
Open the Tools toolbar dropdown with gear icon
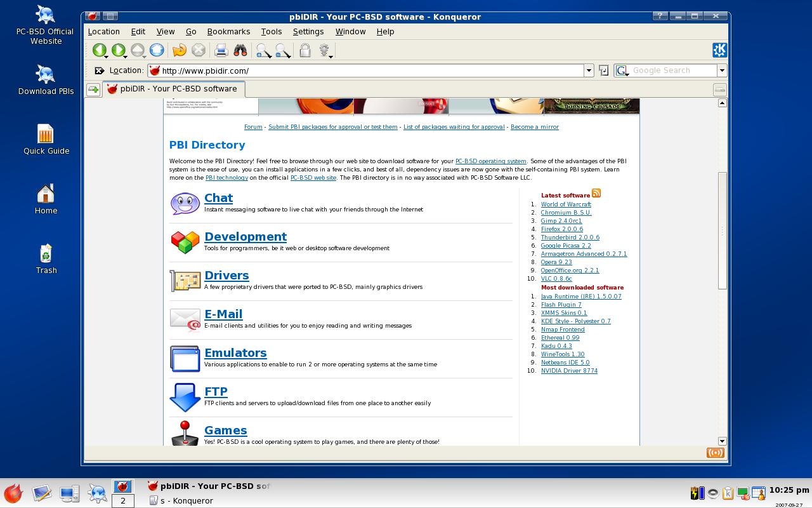(325, 50)
